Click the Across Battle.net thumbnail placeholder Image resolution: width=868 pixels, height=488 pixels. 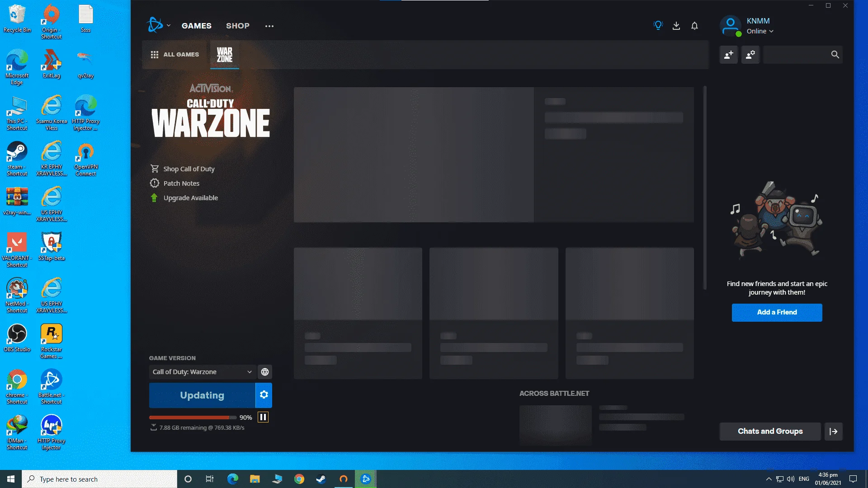[x=556, y=425]
